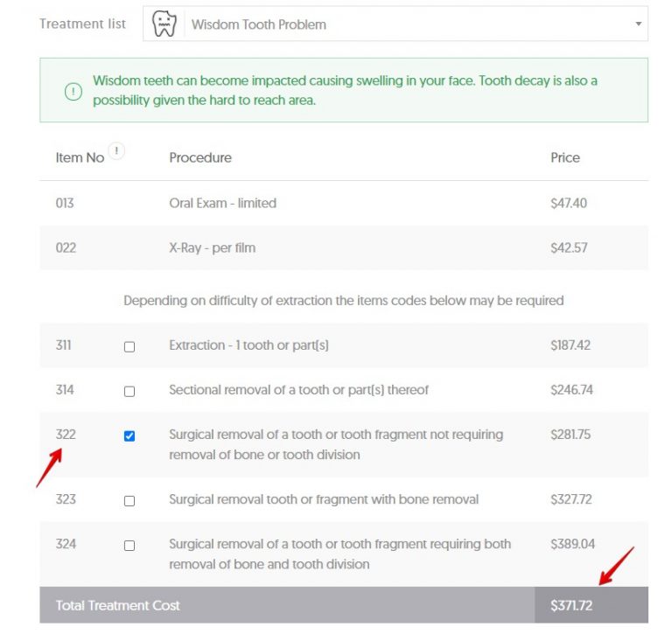Uncheck the item 322 Surgical removal checkbox

pyautogui.click(x=129, y=436)
